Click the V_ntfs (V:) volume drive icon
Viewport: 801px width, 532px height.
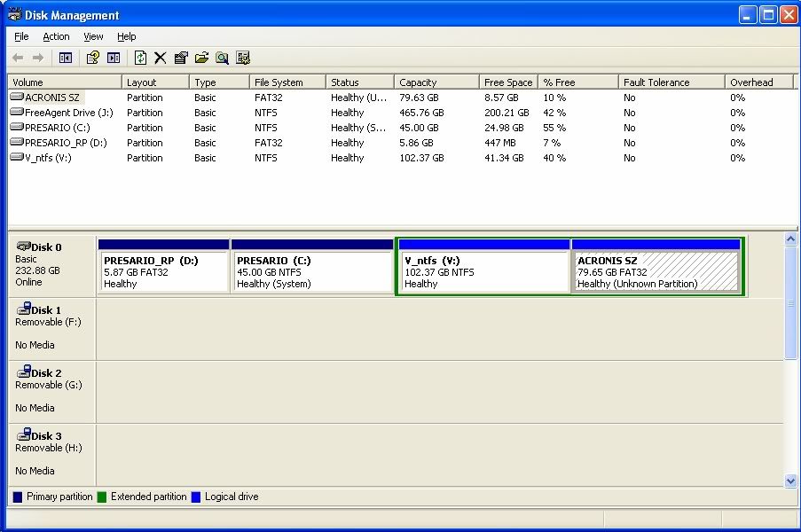(x=17, y=157)
